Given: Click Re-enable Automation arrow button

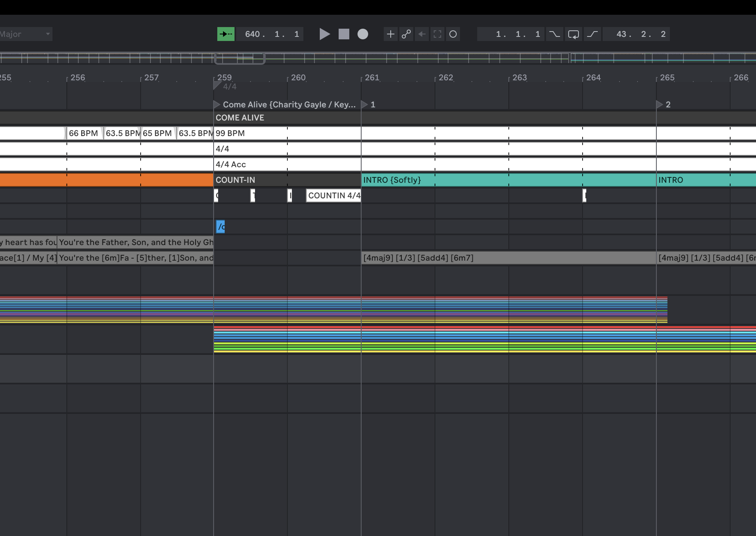Looking at the screenshot, I should point(422,34).
